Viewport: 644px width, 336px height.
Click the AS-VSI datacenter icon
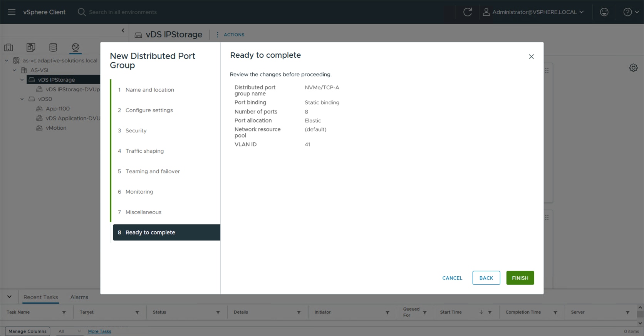24,70
